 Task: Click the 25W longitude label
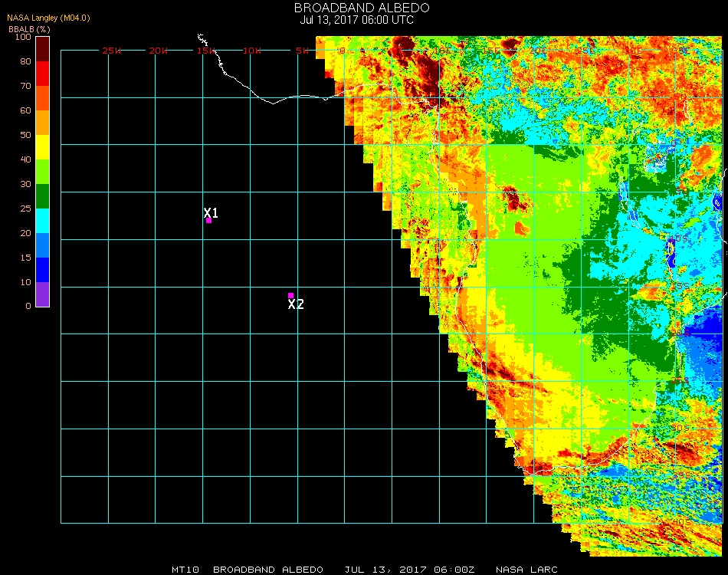(x=112, y=51)
